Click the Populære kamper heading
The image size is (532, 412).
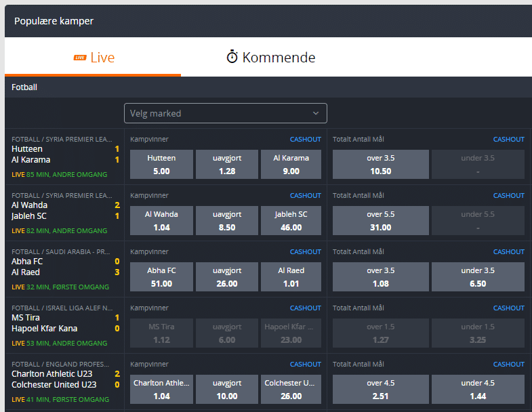54,22
